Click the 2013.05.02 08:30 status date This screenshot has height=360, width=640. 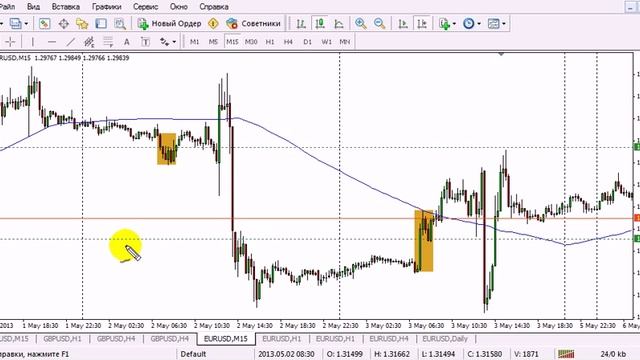286,354
